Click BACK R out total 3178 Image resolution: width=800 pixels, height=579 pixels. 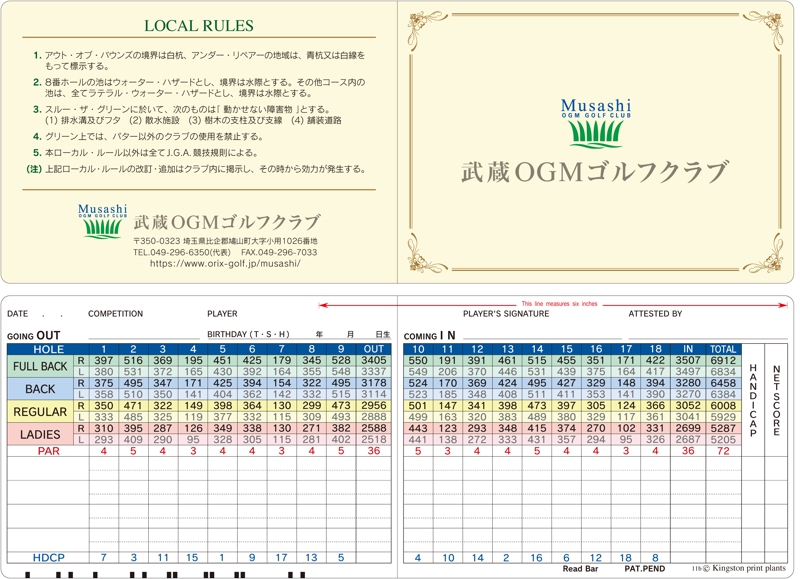373,383
